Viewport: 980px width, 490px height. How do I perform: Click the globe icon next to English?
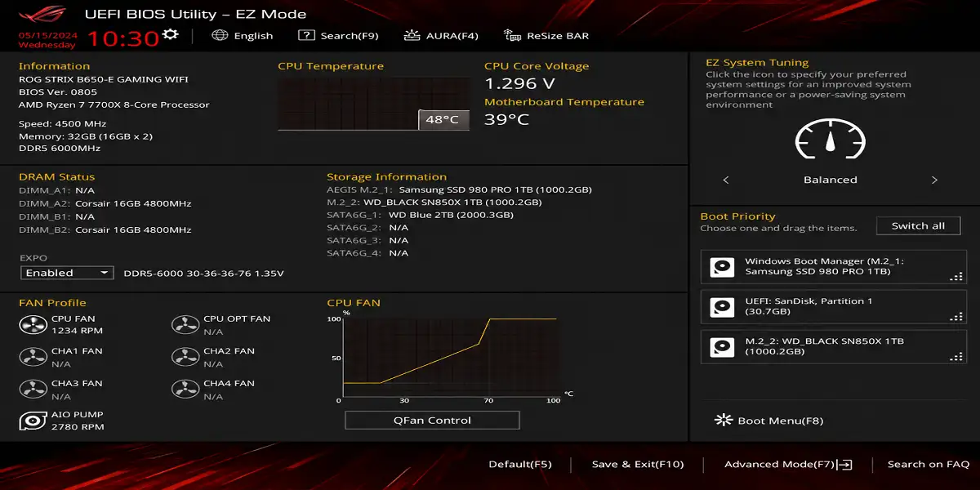[219, 35]
